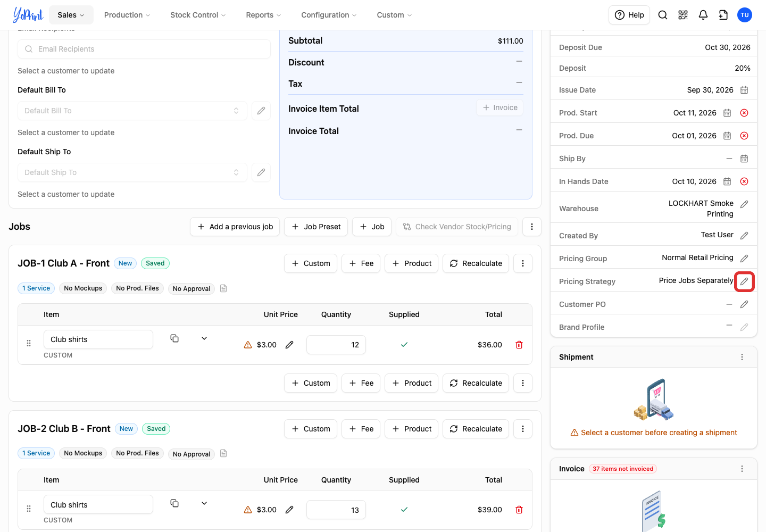766x532 pixels.
Task: Edit the Customer PO field
Action: click(x=744, y=304)
